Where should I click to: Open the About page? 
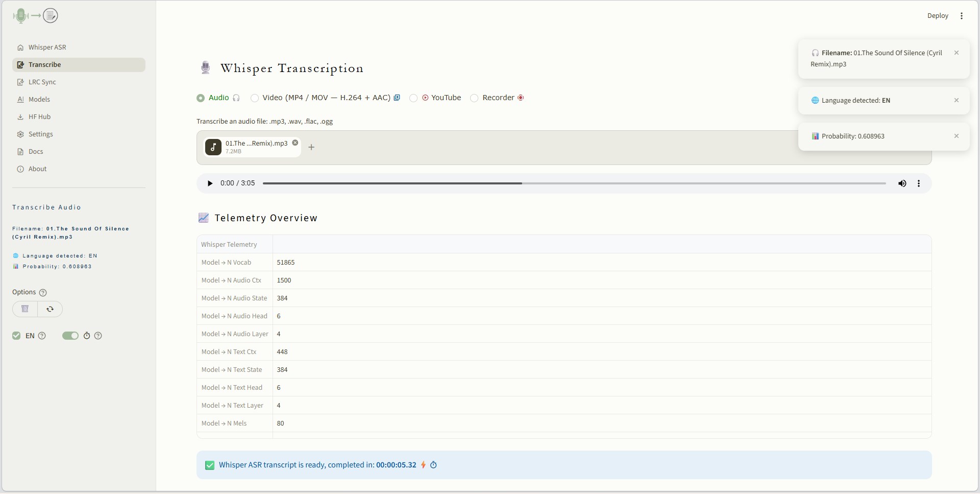coord(79,169)
